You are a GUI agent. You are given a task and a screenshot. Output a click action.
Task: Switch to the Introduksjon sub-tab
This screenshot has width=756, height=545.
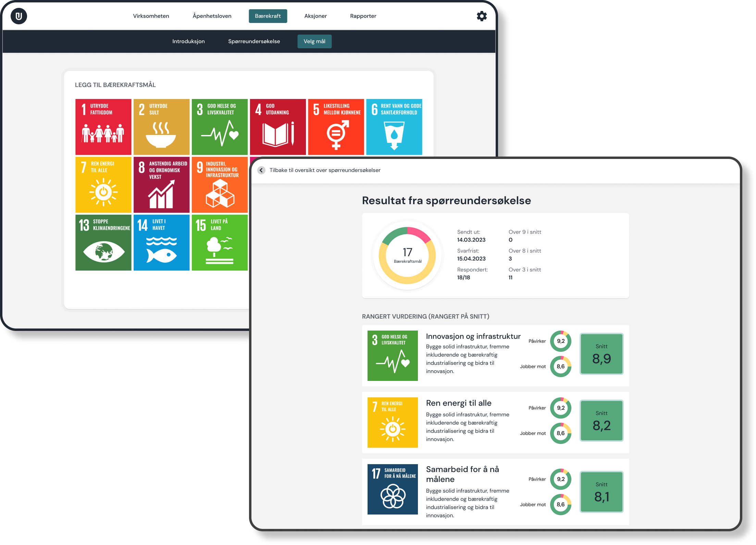pyautogui.click(x=188, y=41)
